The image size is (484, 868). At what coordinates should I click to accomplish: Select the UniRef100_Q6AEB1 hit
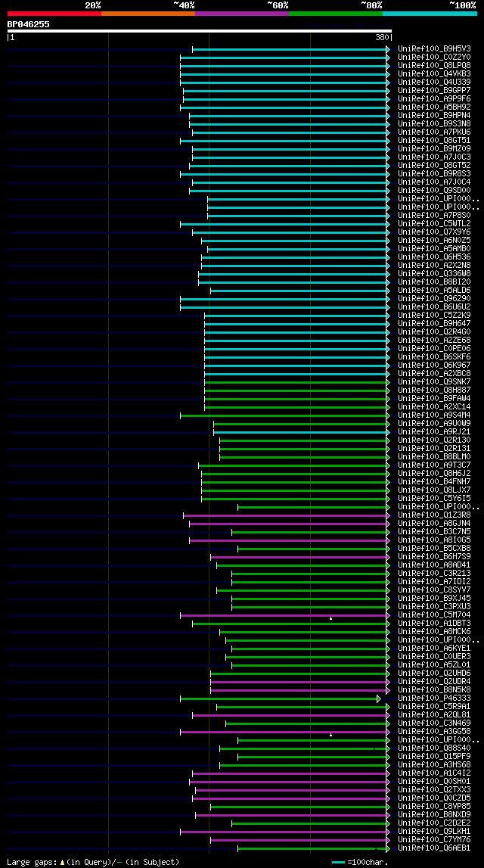coord(434,848)
